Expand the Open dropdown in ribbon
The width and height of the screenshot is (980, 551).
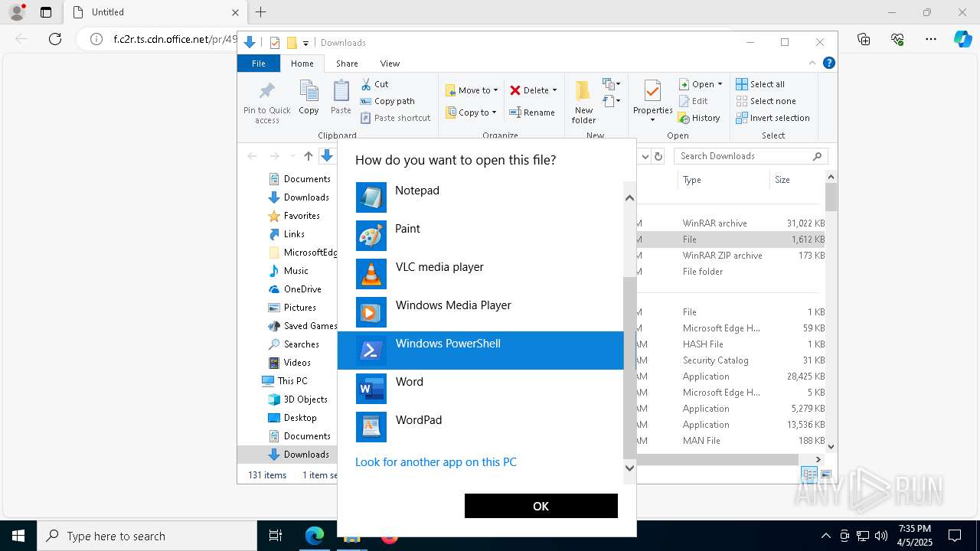(x=720, y=84)
